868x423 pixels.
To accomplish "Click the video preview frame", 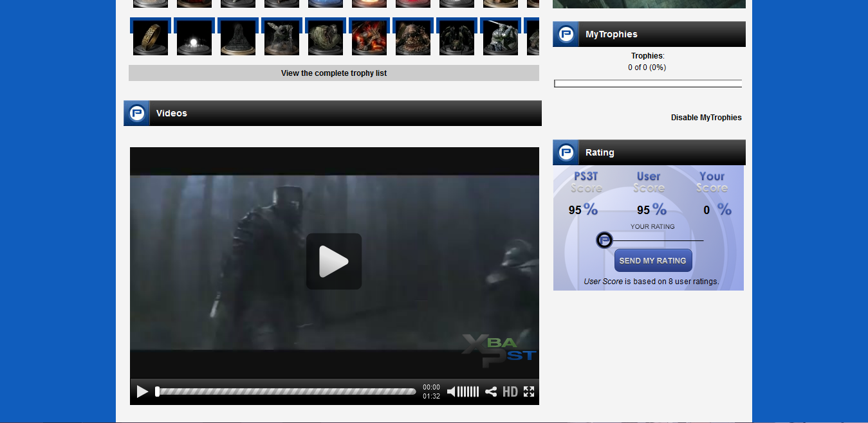I will (x=335, y=263).
